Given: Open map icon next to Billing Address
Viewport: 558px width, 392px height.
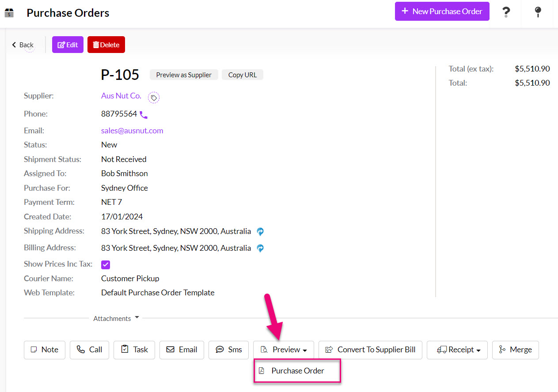Looking at the screenshot, I should (x=261, y=248).
